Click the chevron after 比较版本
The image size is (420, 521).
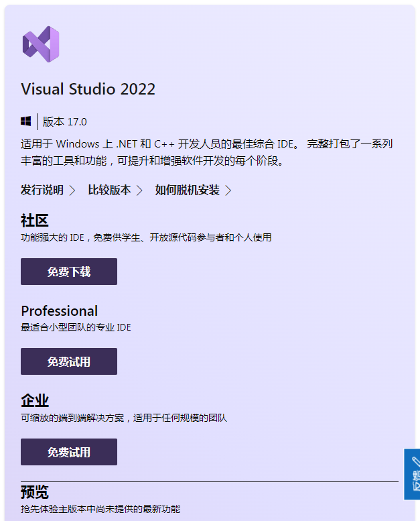(x=139, y=190)
